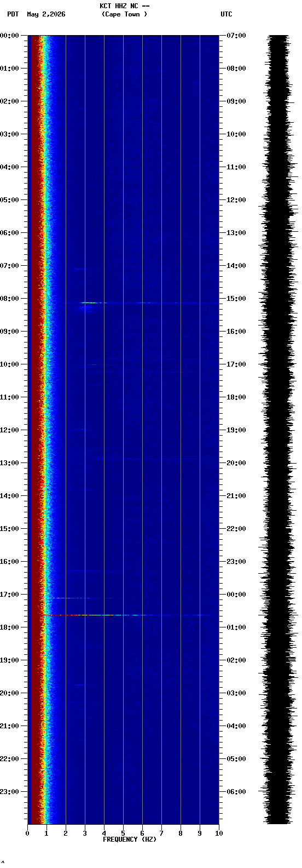Click the "PDT" timezone label
Screen dimensions: 302x868
tap(13, 14)
